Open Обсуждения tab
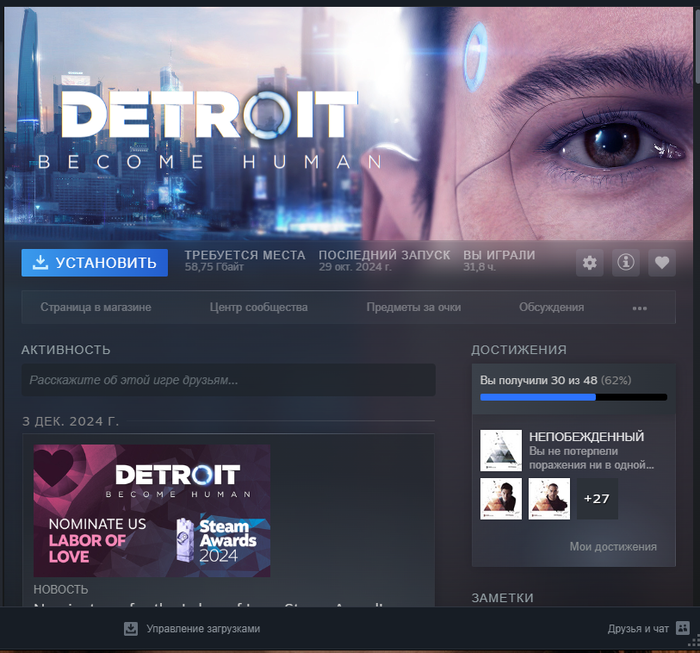 tap(551, 307)
